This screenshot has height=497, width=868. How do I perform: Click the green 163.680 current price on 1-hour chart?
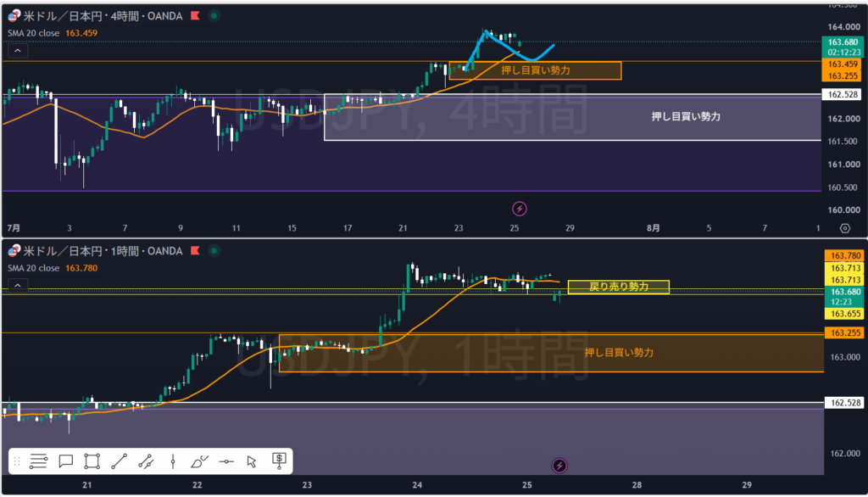[x=845, y=292]
